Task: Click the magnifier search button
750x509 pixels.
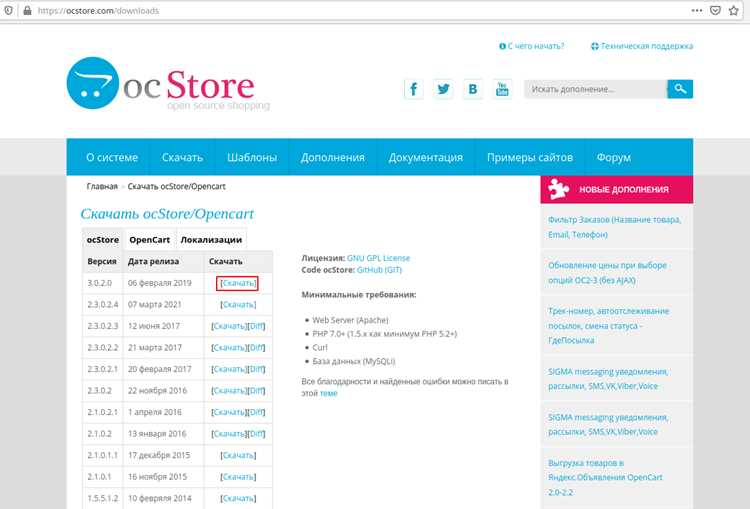Action: pos(680,89)
